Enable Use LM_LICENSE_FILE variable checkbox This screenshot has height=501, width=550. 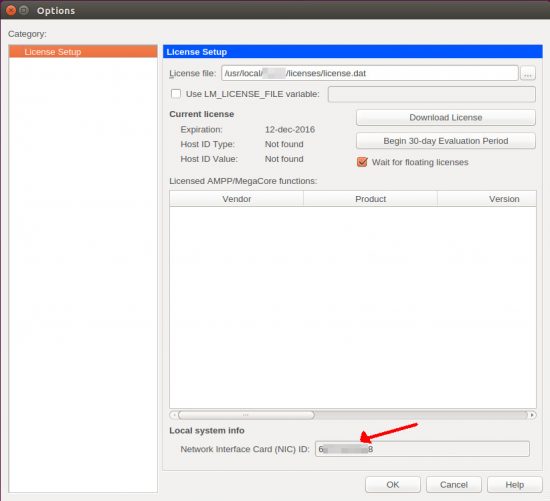(x=176, y=94)
